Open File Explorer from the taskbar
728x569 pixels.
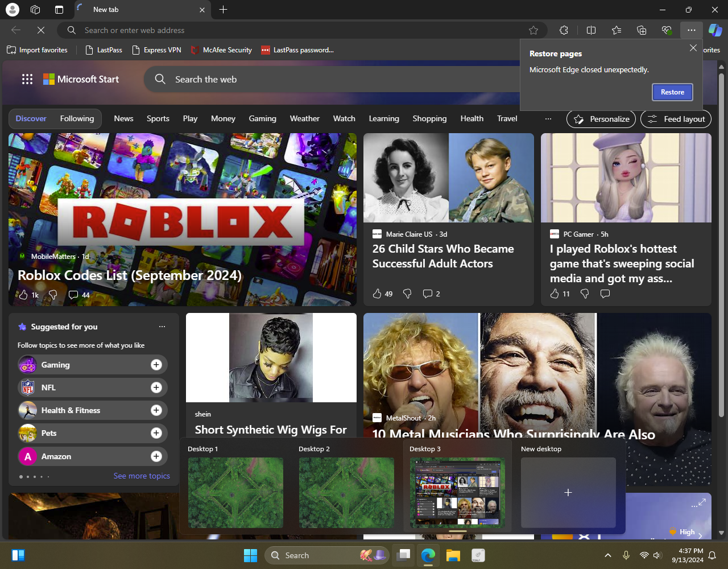(x=453, y=555)
